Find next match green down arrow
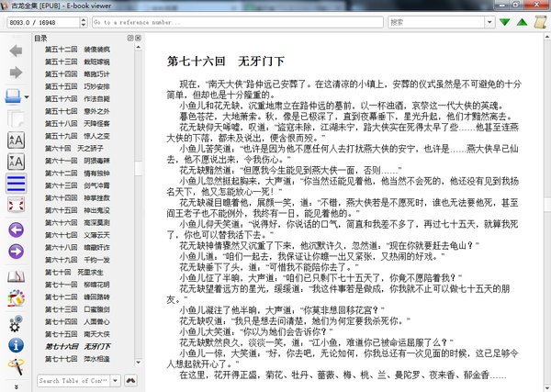 coord(504,22)
